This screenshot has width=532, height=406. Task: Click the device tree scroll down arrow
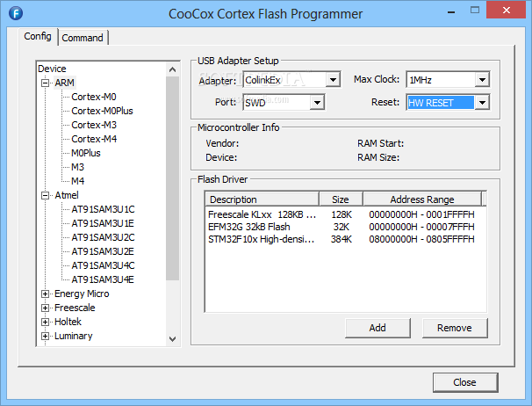click(172, 338)
